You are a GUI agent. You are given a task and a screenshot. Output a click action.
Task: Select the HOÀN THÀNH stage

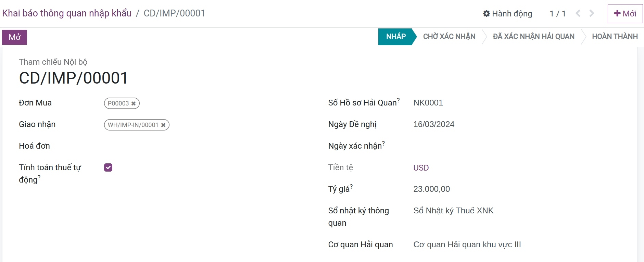pos(615,37)
